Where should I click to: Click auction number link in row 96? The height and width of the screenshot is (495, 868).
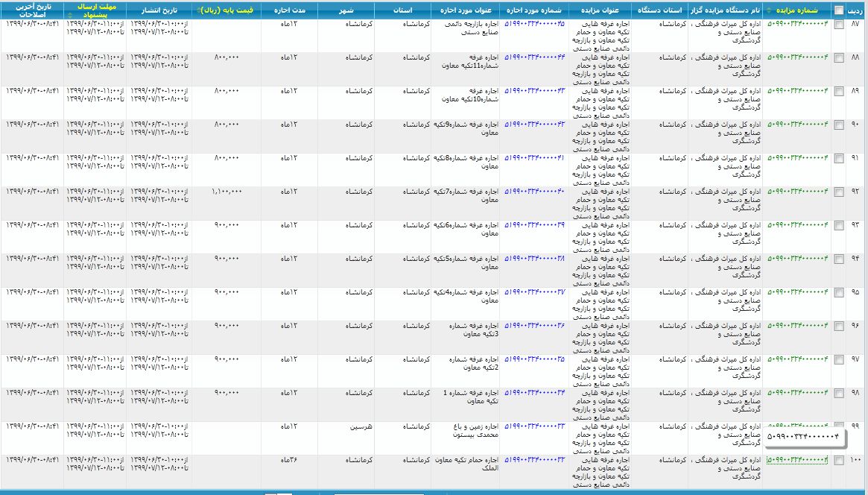(x=797, y=326)
